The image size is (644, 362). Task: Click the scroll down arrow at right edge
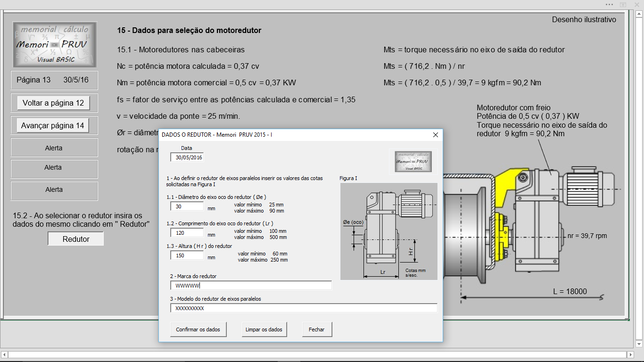click(x=639, y=345)
